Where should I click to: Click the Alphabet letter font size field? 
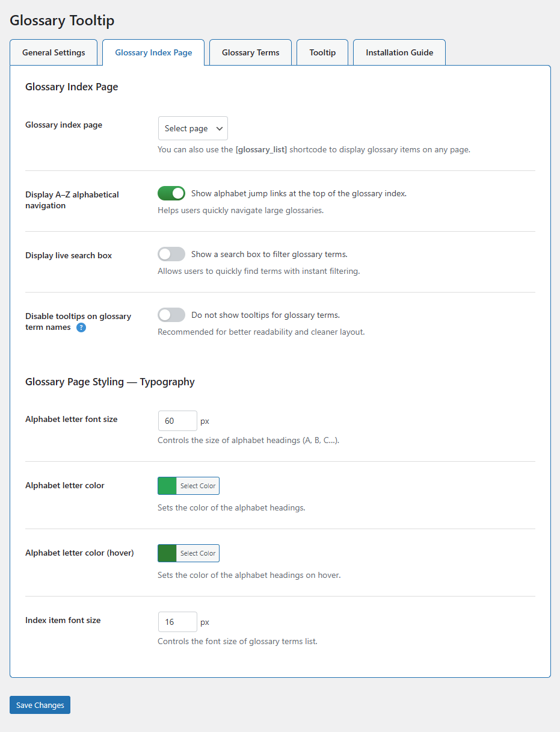pos(177,421)
